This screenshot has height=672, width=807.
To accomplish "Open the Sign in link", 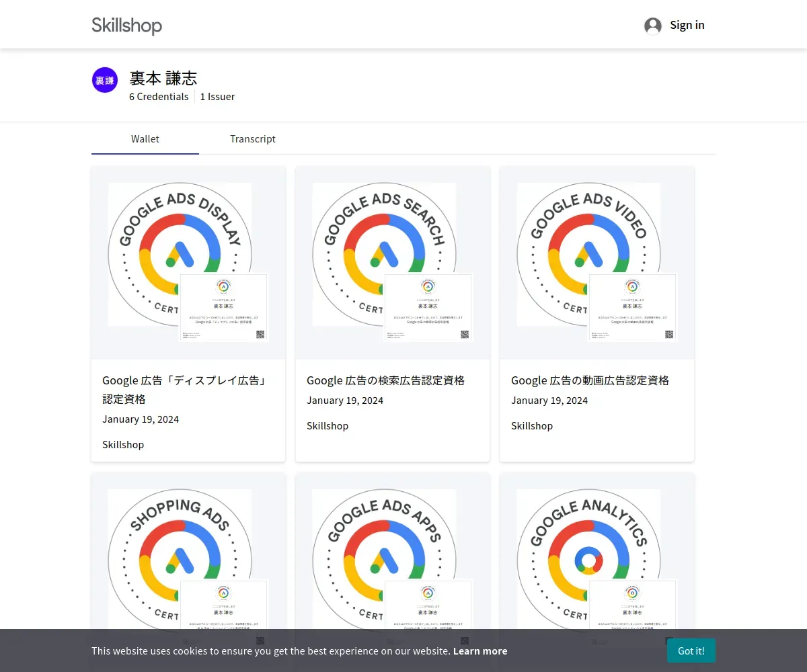I will (687, 25).
